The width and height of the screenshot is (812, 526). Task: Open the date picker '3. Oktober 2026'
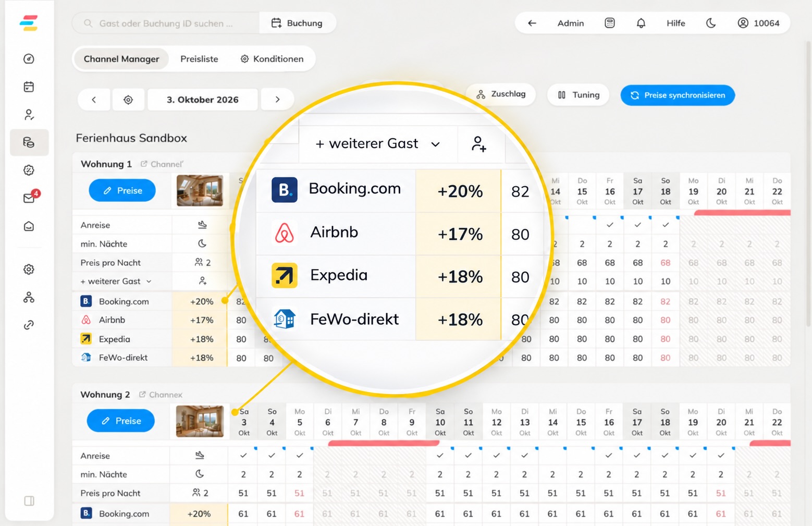pos(203,100)
